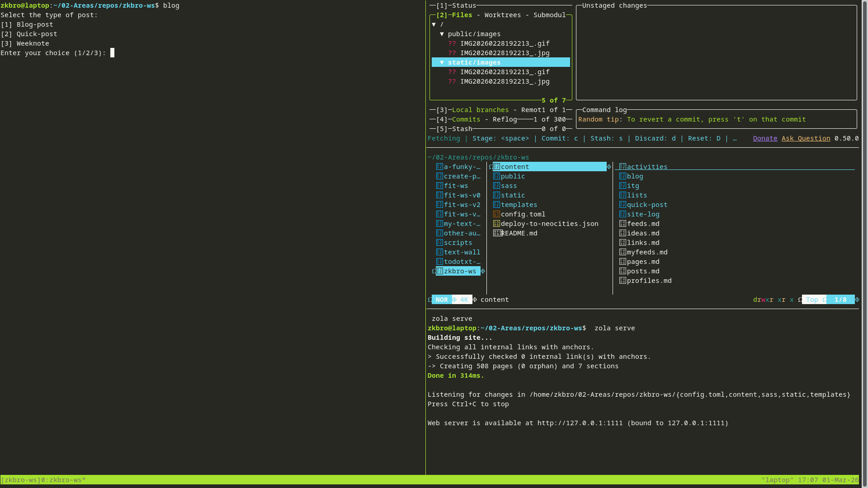The width and height of the screenshot is (868, 488).
Task: Click the folder icon beside content
Action: click(496, 167)
